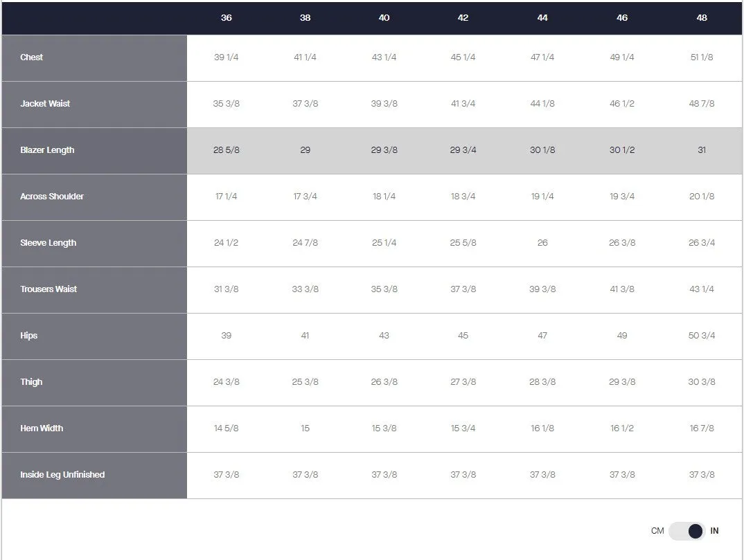Click the size 36 column header

point(227,17)
